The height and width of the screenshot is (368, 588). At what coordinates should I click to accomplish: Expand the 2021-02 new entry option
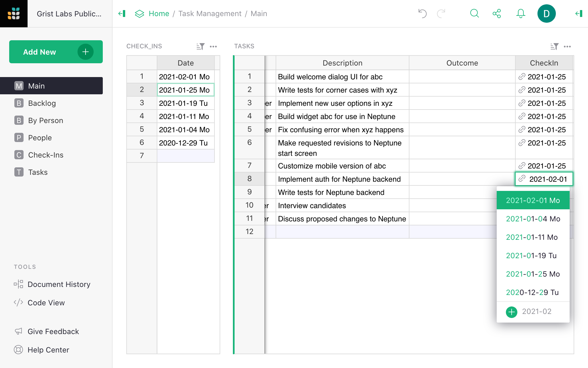[512, 311]
